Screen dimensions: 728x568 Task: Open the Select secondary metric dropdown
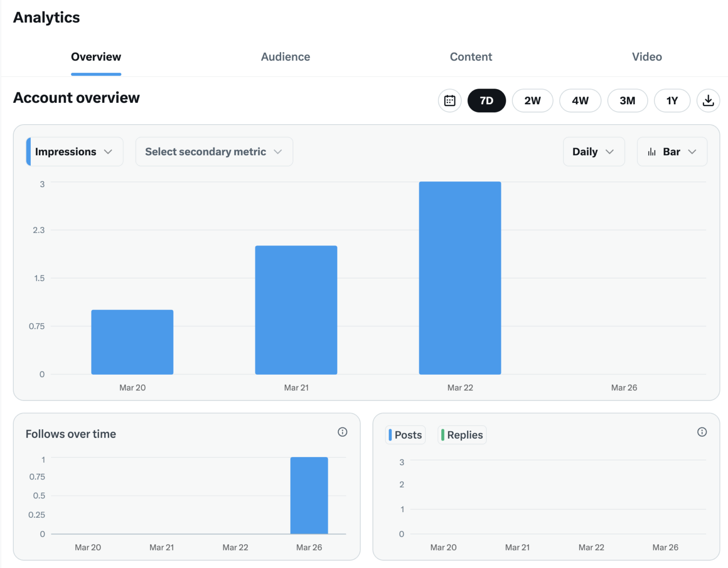point(214,152)
